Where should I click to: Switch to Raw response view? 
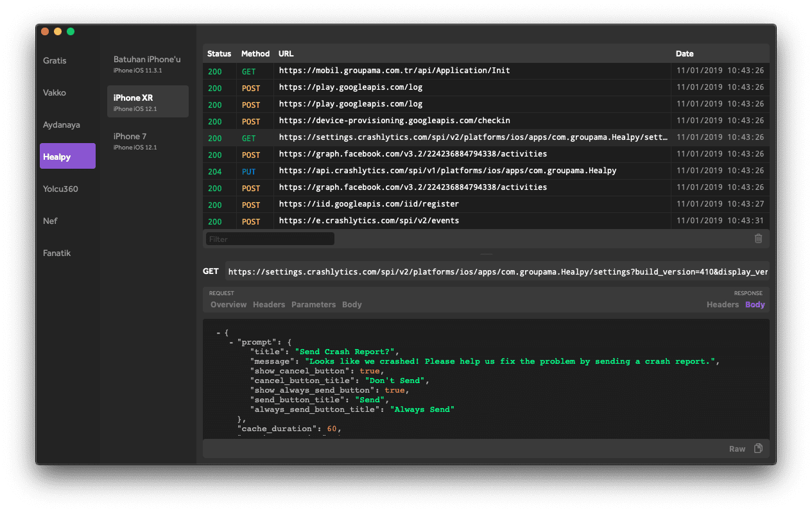click(x=737, y=448)
